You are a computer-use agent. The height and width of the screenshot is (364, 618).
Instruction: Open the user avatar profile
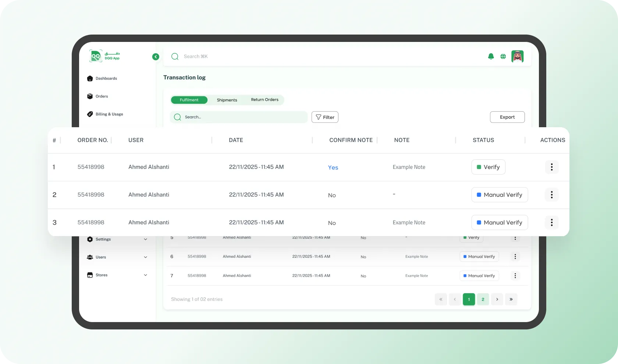click(x=517, y=56)
